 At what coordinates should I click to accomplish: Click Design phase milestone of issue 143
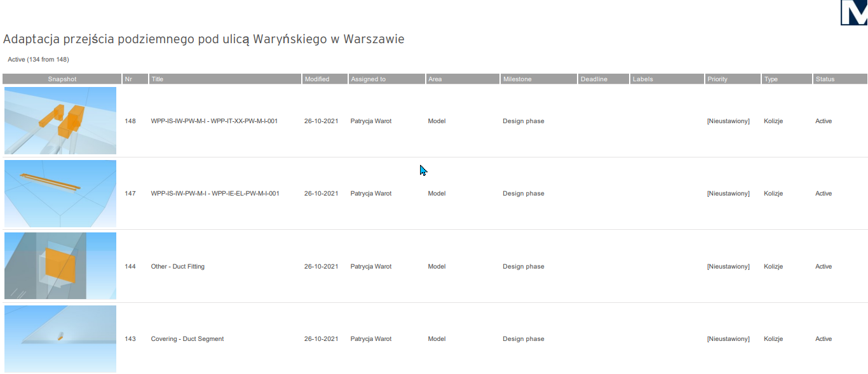click(x=524, y=339)
